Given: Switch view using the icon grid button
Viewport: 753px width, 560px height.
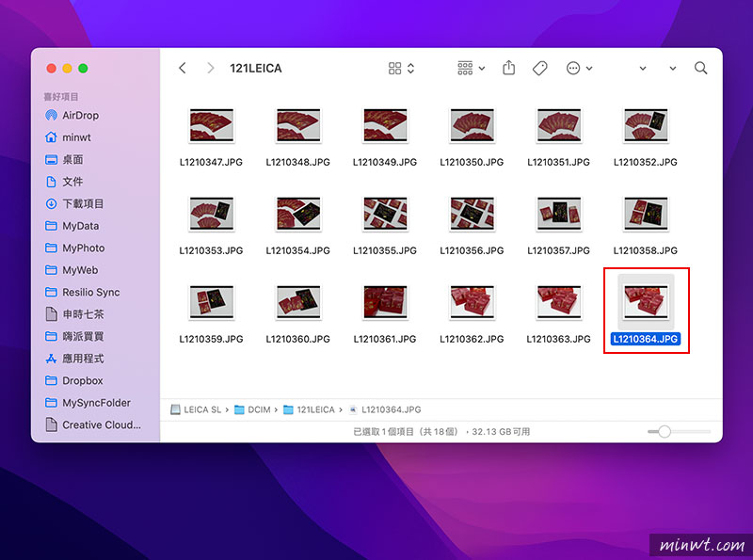Looking at the screenshot, I should [x=401, y=68].
